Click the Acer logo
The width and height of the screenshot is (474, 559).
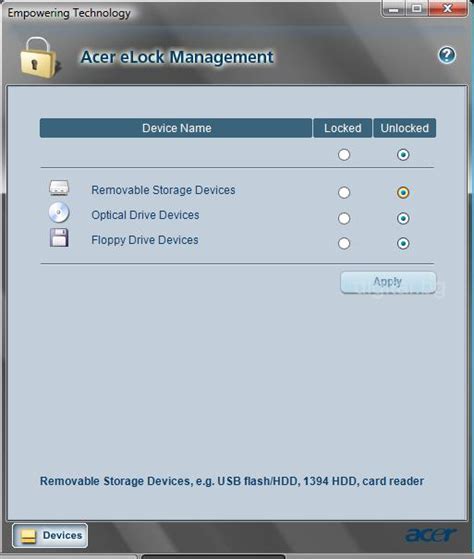(430, 536)
